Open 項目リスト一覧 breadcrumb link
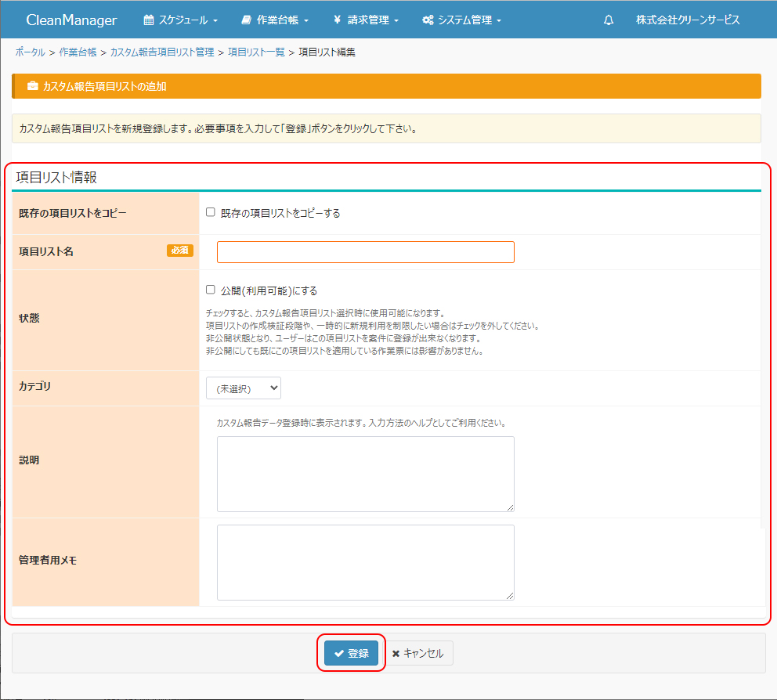Viewport: 777px width, 700px height. (x=256, y=52)
